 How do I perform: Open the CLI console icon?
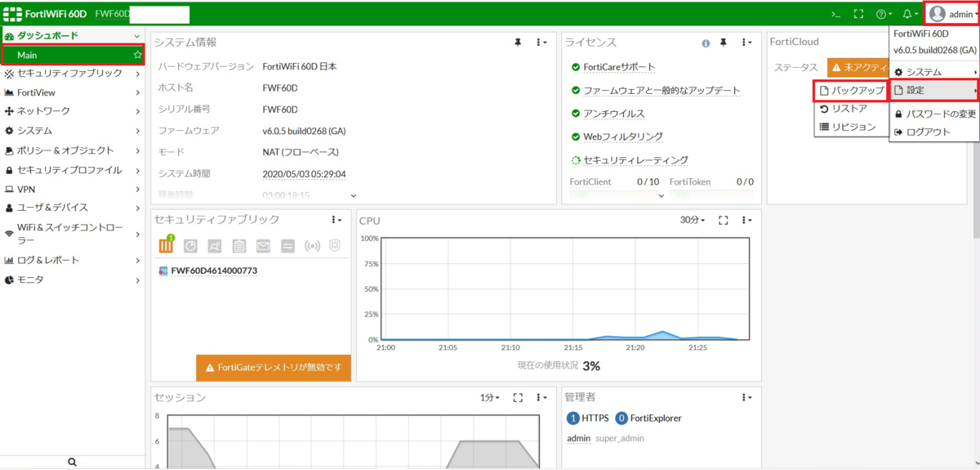tap(835, 14)
